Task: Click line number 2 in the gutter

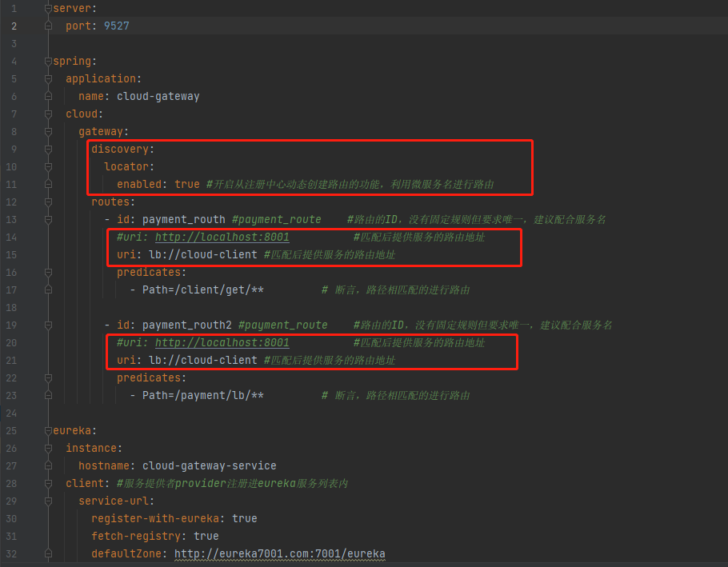Action: tap(14, 26)
